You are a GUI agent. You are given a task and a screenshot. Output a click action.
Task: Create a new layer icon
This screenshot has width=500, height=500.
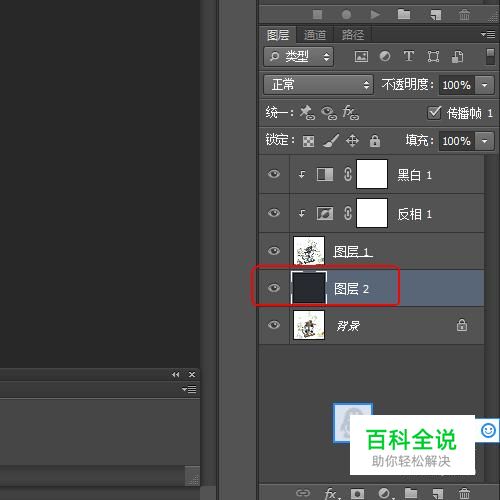click(x=437, y=493)
